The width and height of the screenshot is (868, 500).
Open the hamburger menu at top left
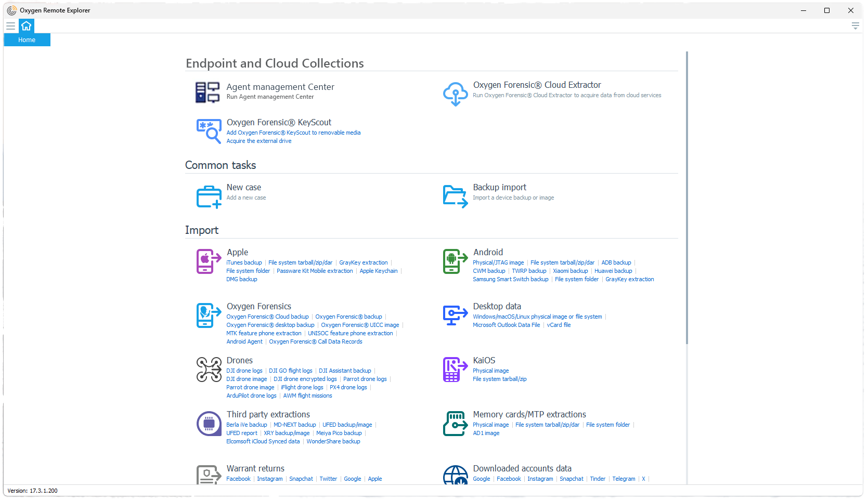tap(10, 26)
